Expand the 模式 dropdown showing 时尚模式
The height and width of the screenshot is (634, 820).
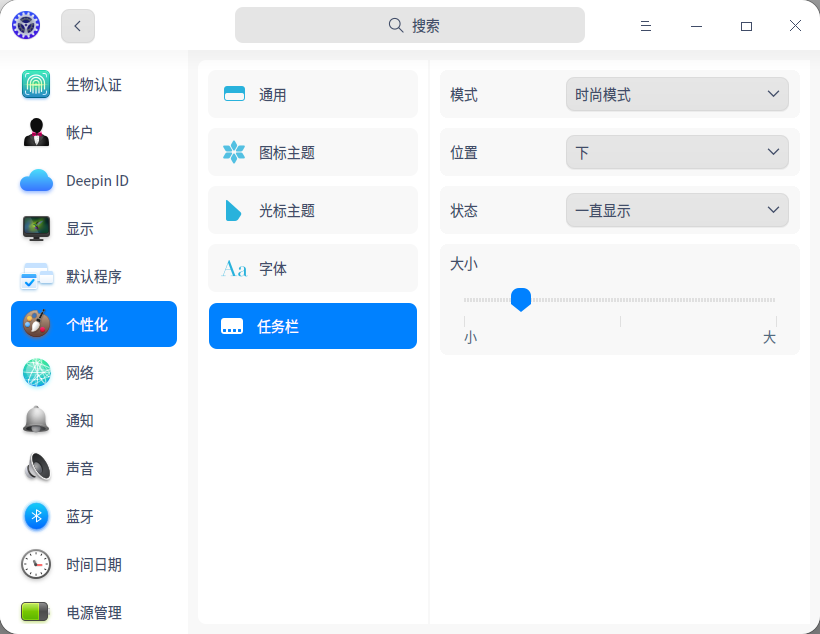677,94
